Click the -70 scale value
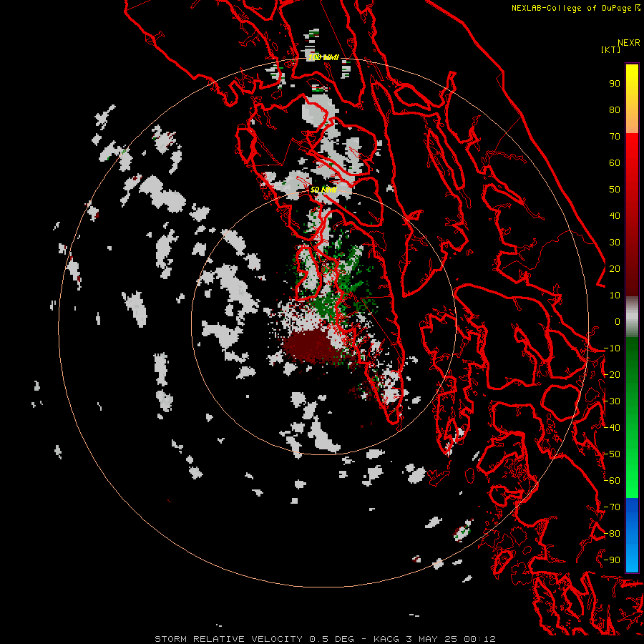644x644 pixels. click(x=612, y=507)
